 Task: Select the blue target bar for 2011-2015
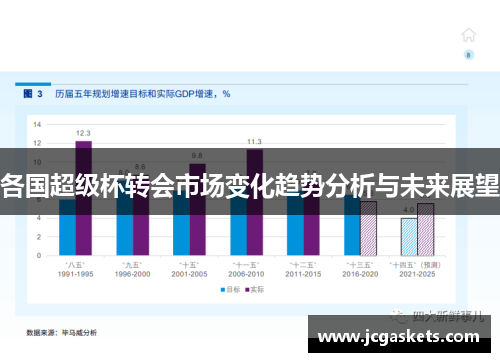pyautogui.click(x=295, y=223)
